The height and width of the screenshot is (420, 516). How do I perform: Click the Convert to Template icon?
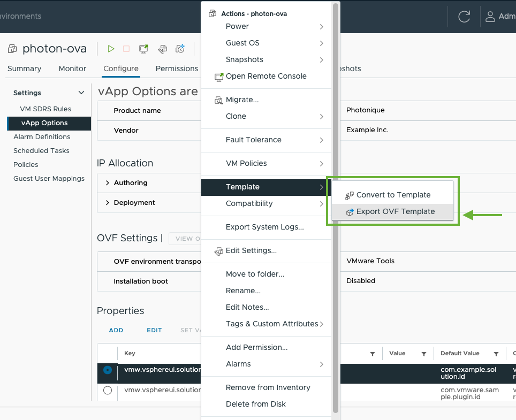[x=350, y=196]
